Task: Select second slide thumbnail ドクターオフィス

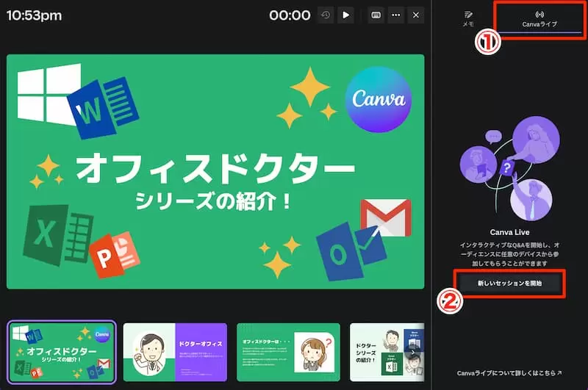Action: coord(175,352)
